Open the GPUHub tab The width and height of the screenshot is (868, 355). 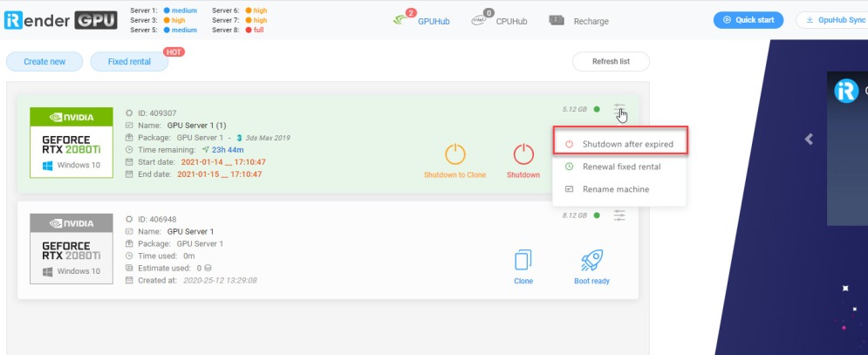426,21
